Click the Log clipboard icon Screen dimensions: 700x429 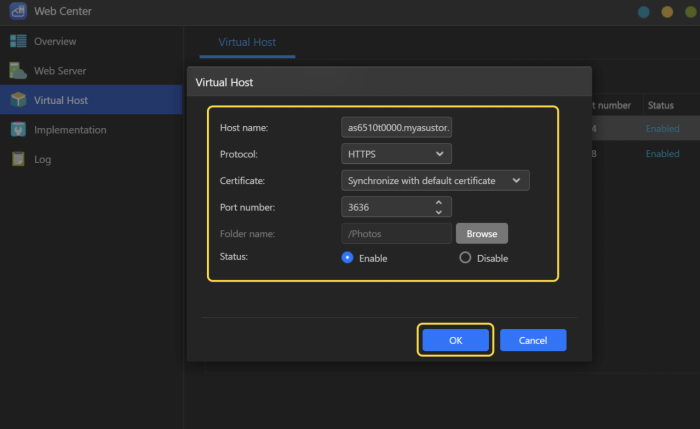[x=18, y=159]
